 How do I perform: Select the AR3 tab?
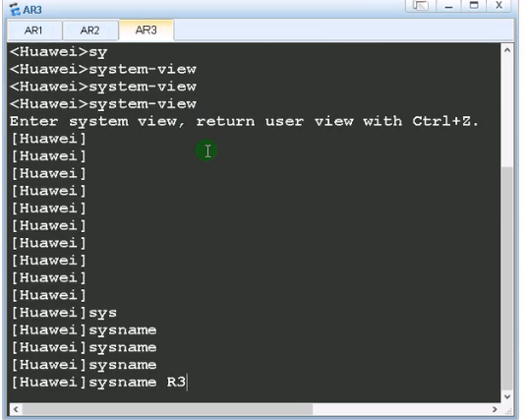pos(147,30)
